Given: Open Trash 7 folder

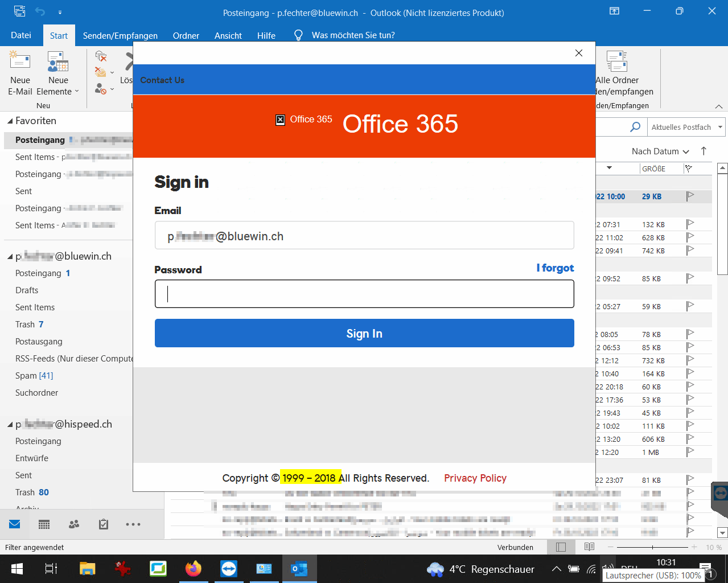Looking at the screenshot, I should point(30,325).
